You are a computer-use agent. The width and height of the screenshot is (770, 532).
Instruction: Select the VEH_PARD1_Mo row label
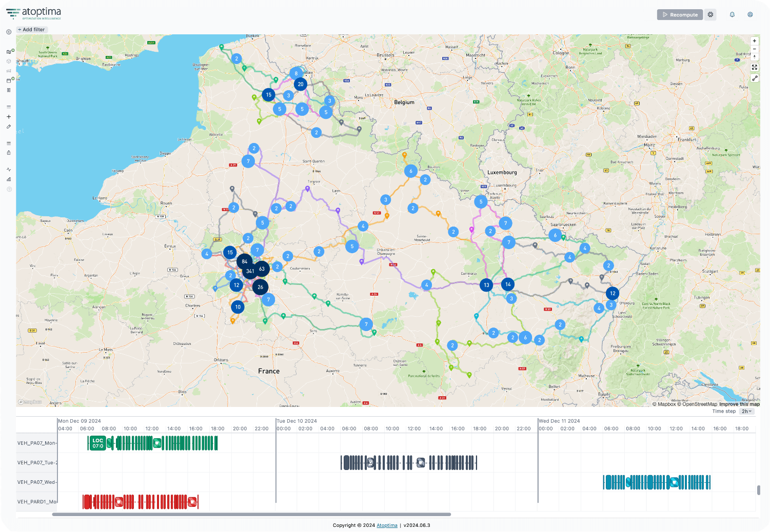point(37,502)
